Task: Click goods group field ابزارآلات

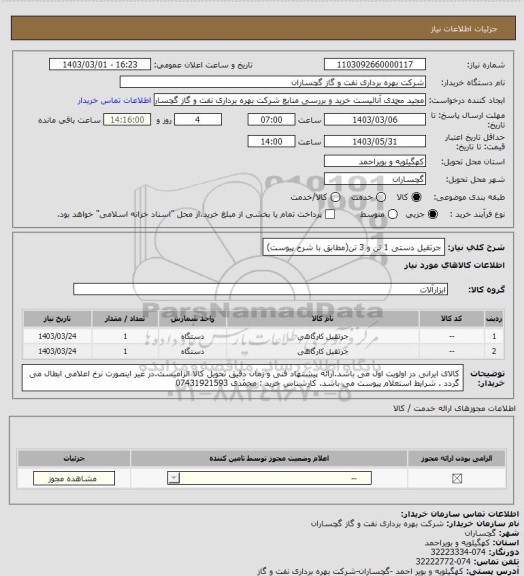Action: tap(260, 289)
